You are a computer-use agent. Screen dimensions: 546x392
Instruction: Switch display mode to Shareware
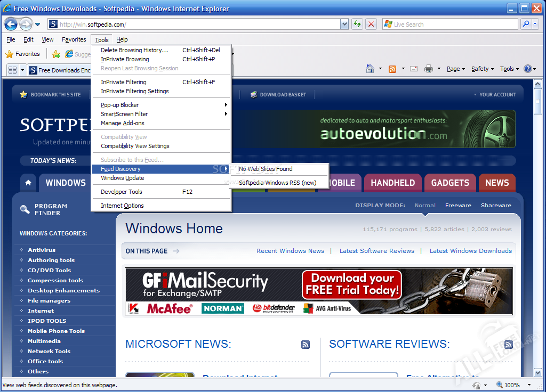tap(496, 205)
